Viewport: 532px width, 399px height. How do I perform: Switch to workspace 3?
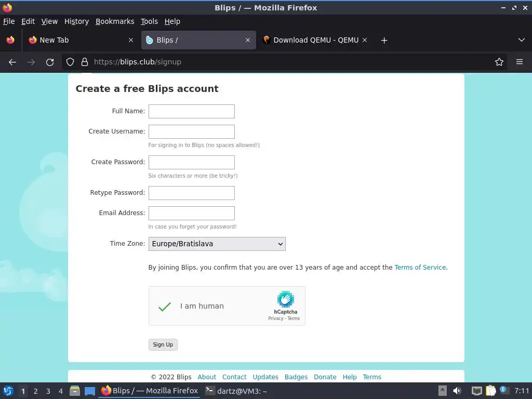pos(48,391)
